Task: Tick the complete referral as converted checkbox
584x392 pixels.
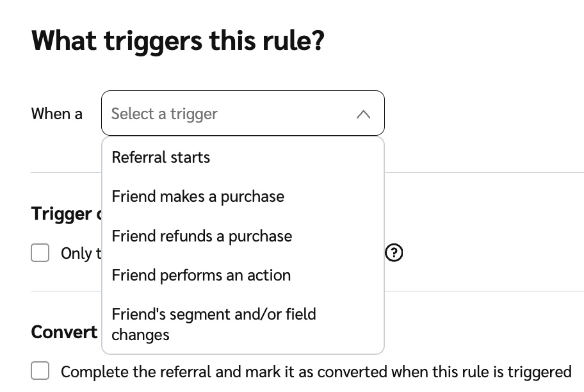Action: point(40,372)
